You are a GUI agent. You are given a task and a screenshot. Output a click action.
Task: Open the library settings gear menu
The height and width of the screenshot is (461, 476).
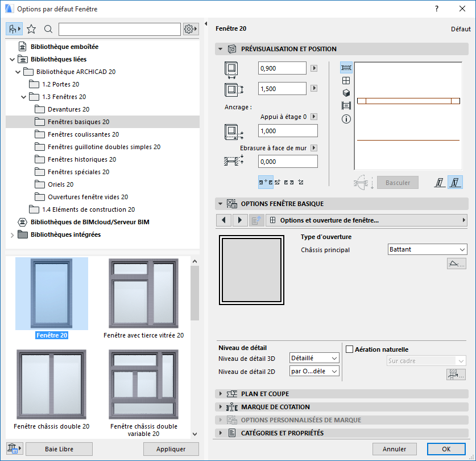[192, 28]
